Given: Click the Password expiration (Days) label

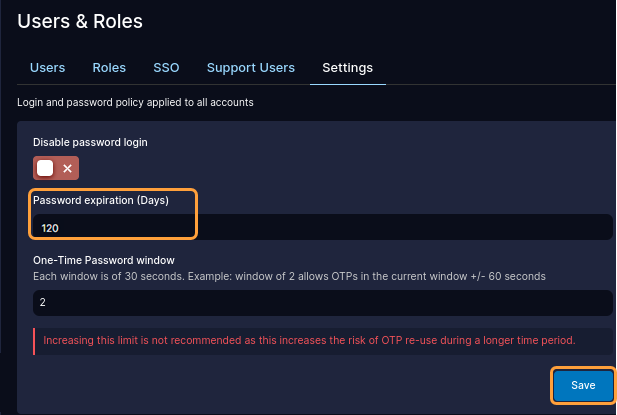Looking at the screenshot, I should (101, 200).
